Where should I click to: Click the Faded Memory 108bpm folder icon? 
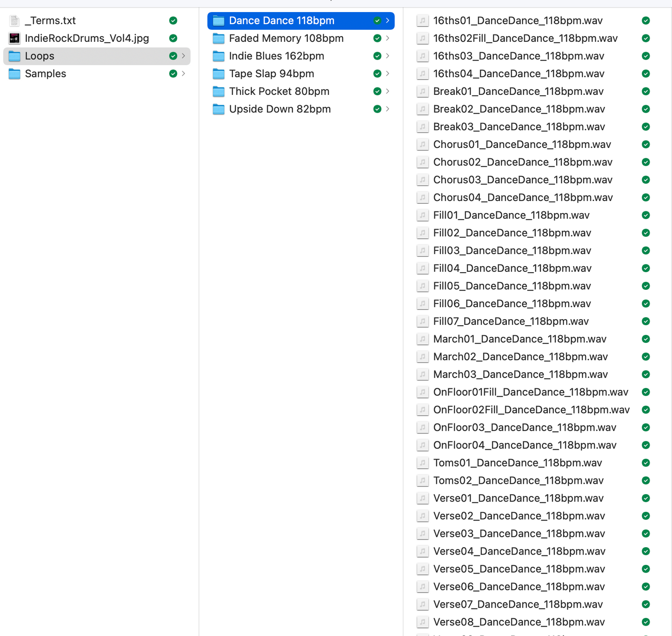coord(219,38)
